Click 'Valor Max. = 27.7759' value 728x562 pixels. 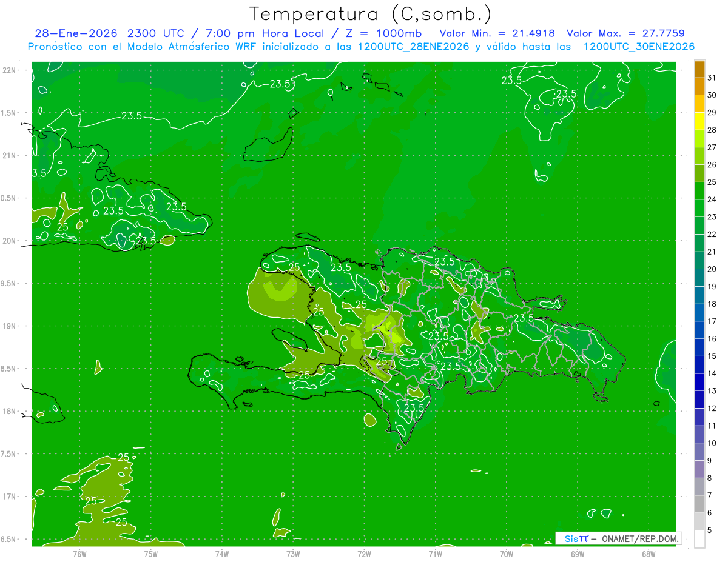[625, 33]
